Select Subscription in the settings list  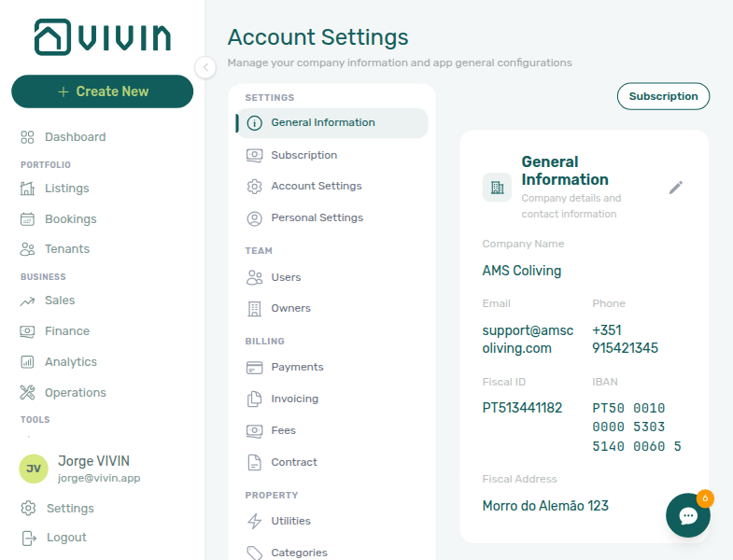point(303,155)
